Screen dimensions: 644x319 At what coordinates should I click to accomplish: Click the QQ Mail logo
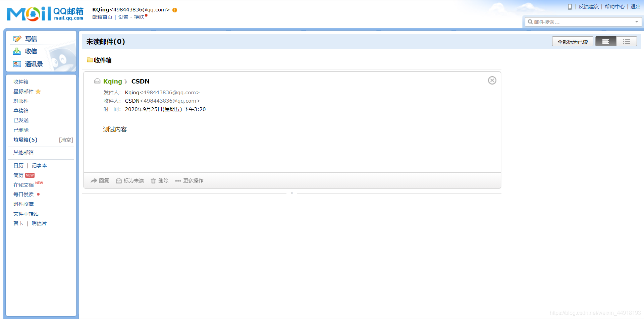[x=45, y=14]
